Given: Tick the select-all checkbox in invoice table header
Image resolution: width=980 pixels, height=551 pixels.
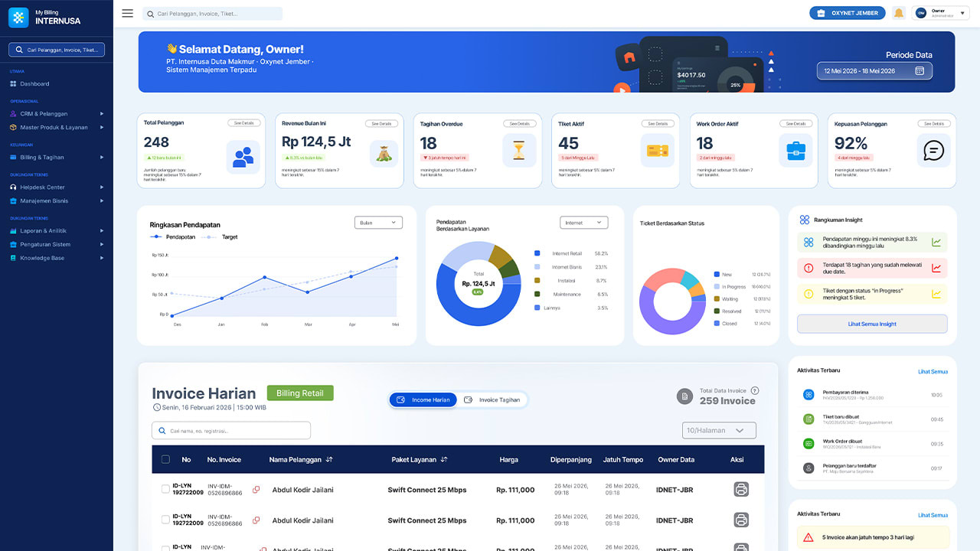Looking at the screenshot, I should (166, 460).
